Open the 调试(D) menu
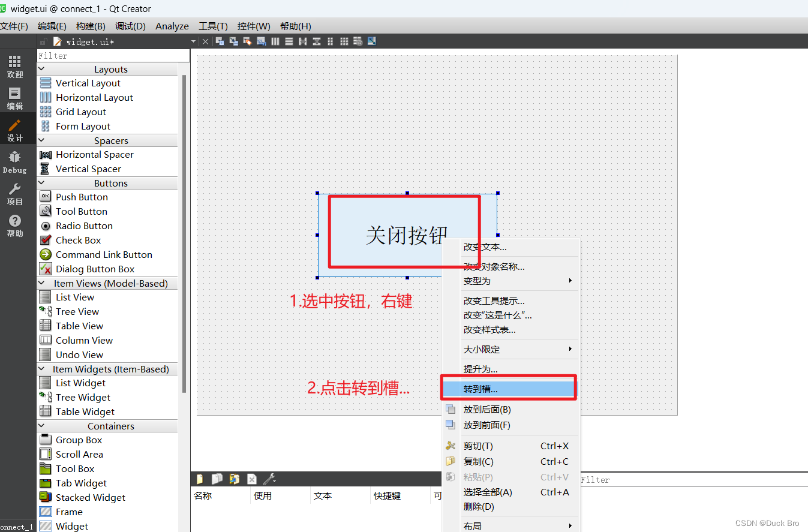This screenshot has width=808, height=532. (x=130, y=26)
